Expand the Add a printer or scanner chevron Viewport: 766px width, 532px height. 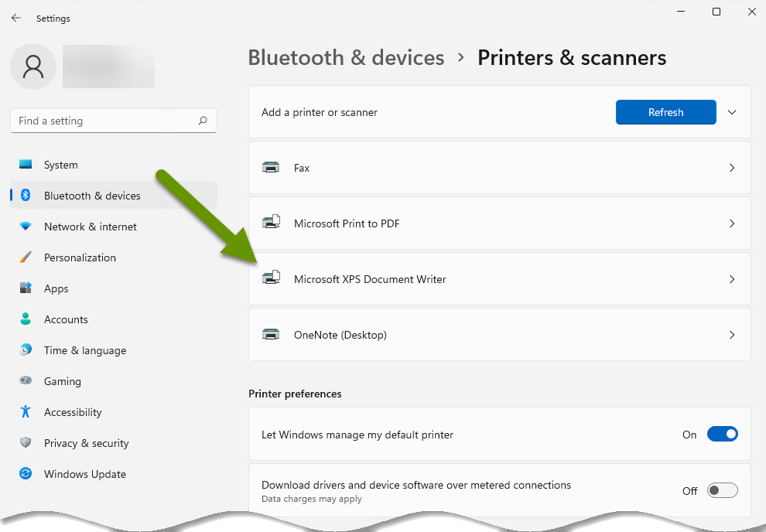click(732, 112)
